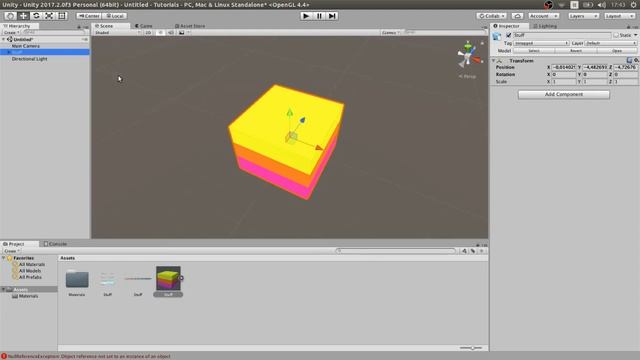Image resolution: width=640 pixels, height=360 pixels.
Task: Select the Materials folder thumbnail in Assets
Action: (x=77, y=279)
